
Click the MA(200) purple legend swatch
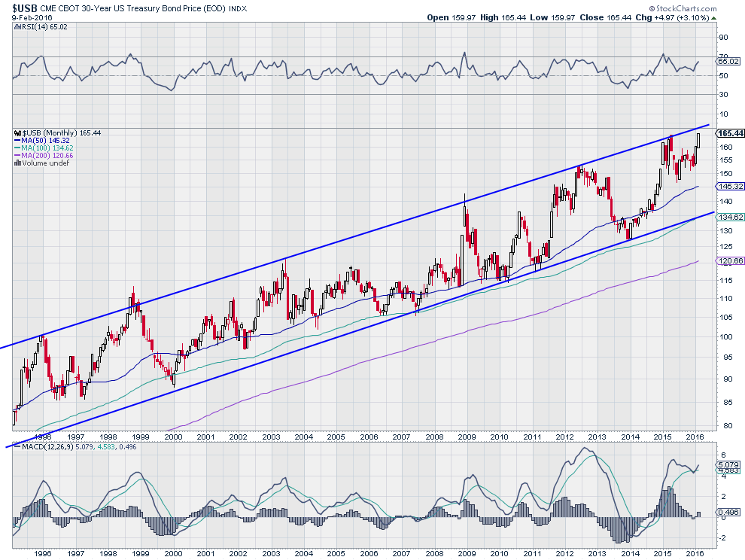coord(17,156)
